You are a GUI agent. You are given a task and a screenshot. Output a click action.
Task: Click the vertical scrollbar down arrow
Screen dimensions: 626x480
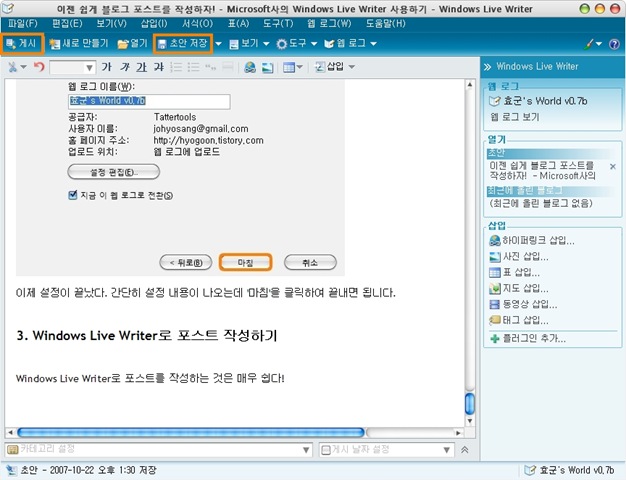(470, 420)
